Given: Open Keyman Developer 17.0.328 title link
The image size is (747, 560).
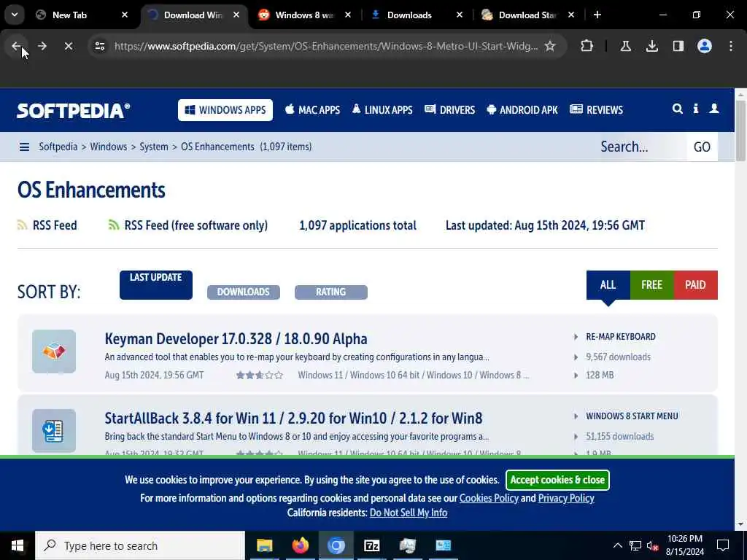Looking at the screenshot, I should click(236, 339).
